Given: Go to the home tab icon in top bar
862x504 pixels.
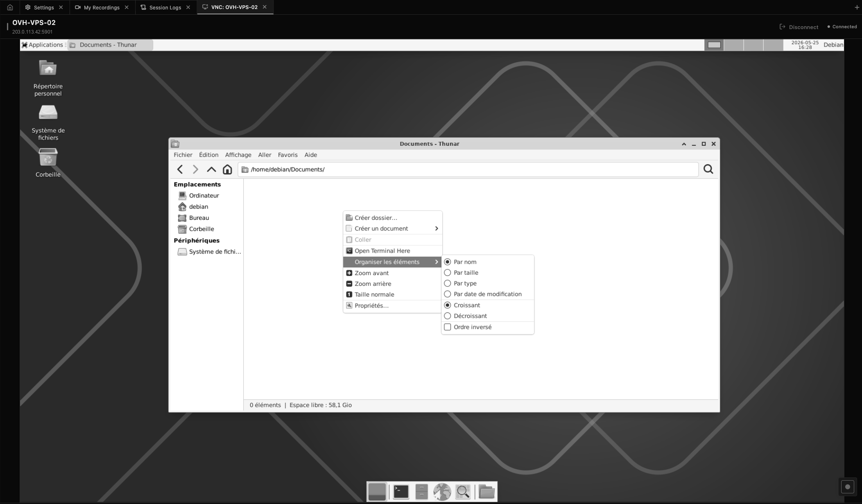Looking at the screenshot, I should [x=10, y=7].
